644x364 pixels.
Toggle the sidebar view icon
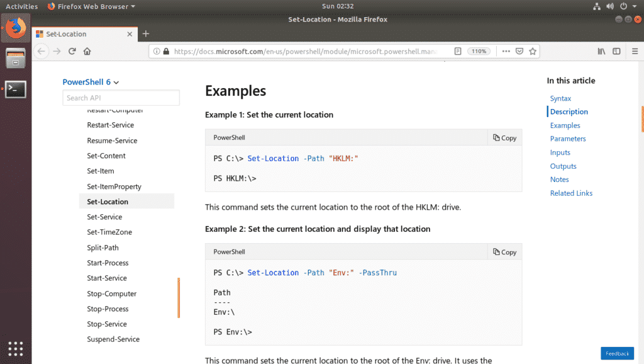point(616,51)
